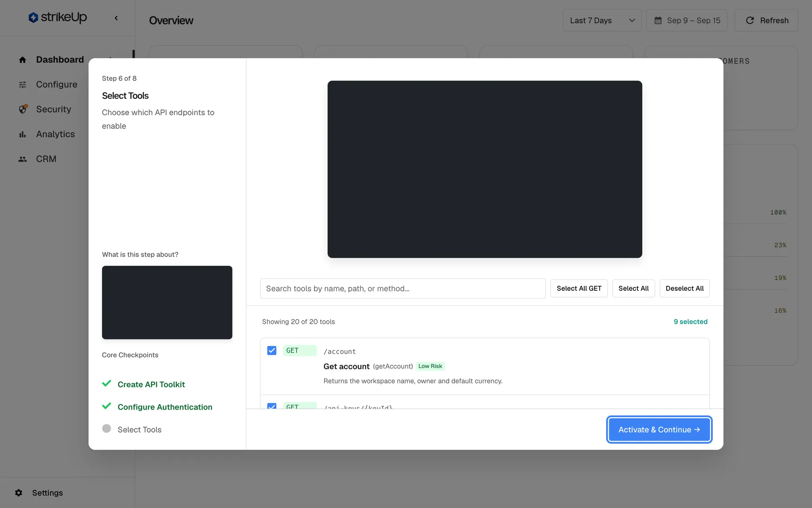Click the Settings gear icon

[x=18, y=493]
